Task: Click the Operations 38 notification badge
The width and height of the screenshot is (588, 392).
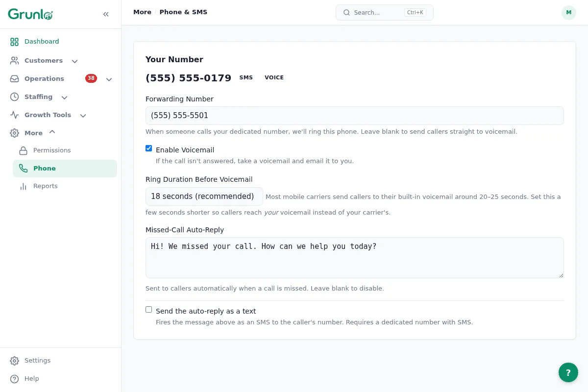Action: [91, 78]
